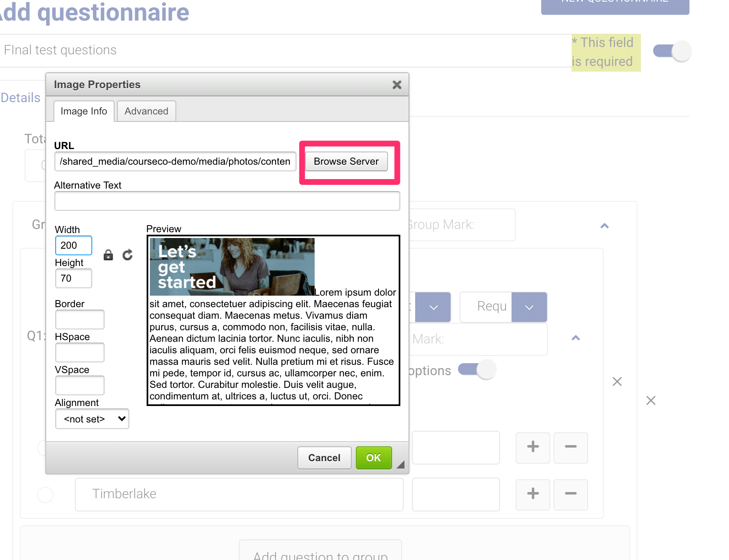Toggle the switch next to the questionnaire title
729x560 pixels.
click(672, 51)
